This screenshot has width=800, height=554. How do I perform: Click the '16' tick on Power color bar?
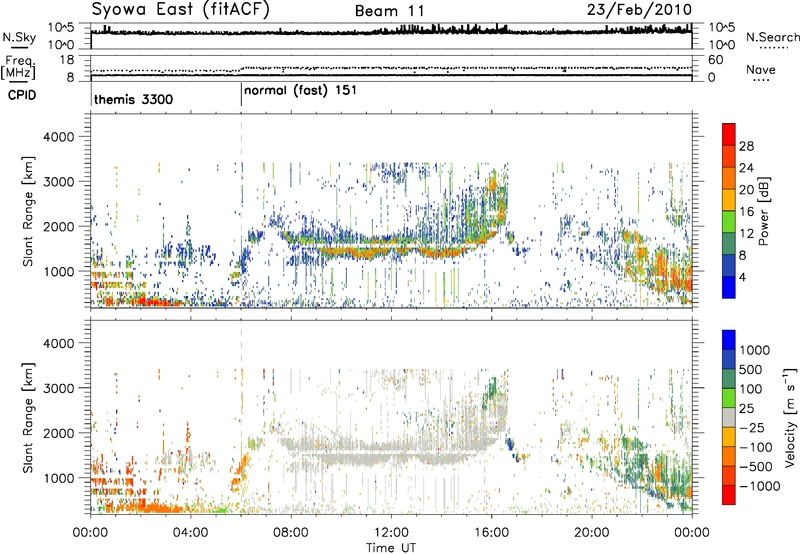(746, 212)
